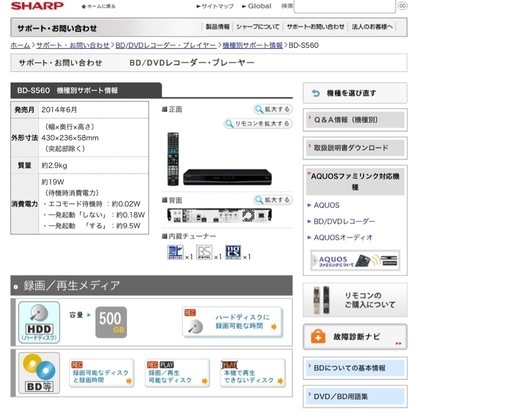Screen dimensions: 512x414
Task: Click the recorder front product image
Action: [x=227, y=177]
